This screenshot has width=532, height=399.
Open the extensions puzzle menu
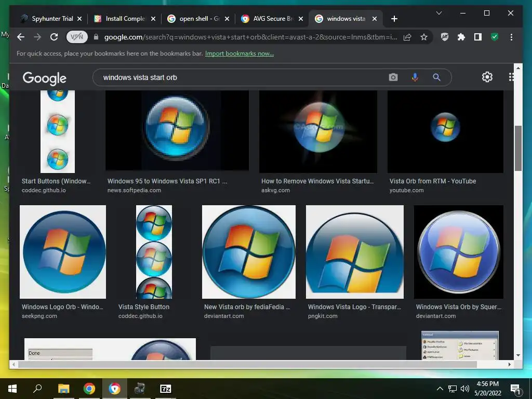(x=461, y=37)
